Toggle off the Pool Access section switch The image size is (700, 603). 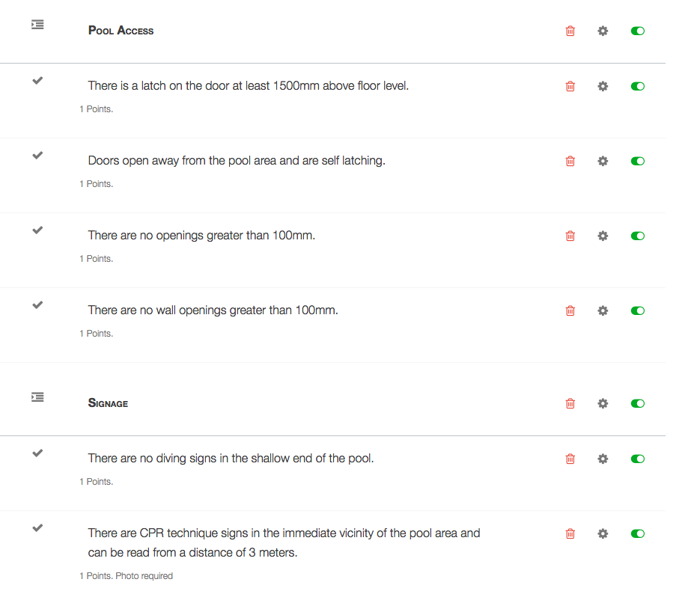(x=638, y=31)
